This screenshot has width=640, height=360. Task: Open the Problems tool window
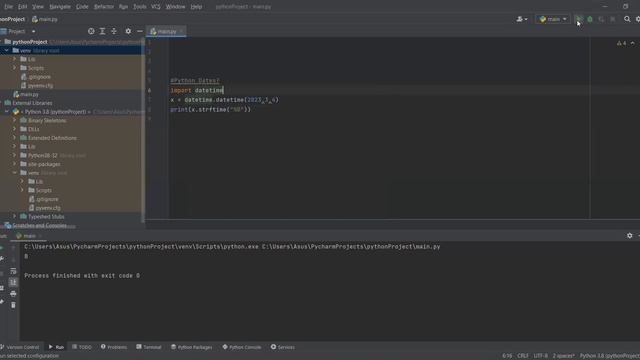coord(114,347)
